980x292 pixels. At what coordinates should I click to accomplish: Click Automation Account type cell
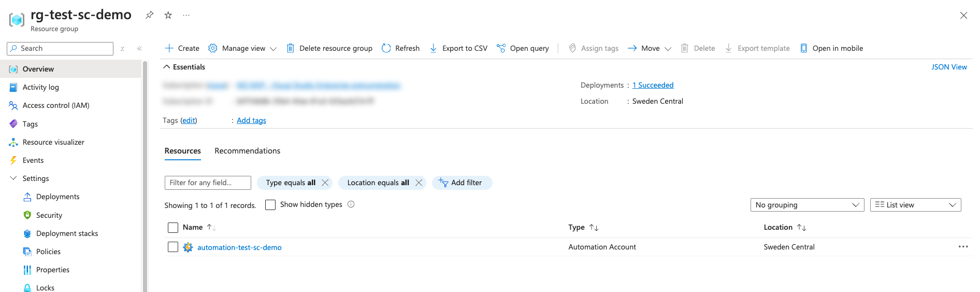click(x=602, y=247)
